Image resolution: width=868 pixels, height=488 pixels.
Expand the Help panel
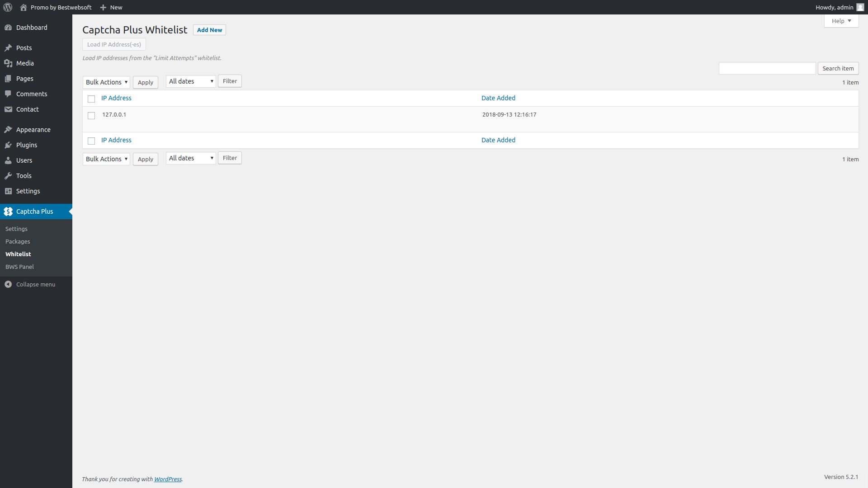click(x=841, y=21)
